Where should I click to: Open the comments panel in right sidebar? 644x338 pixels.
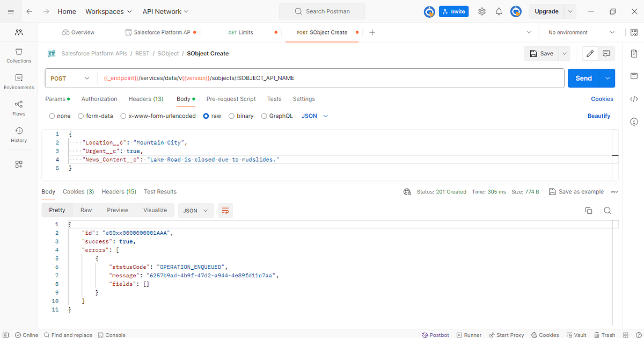click(x=634, y=76)
